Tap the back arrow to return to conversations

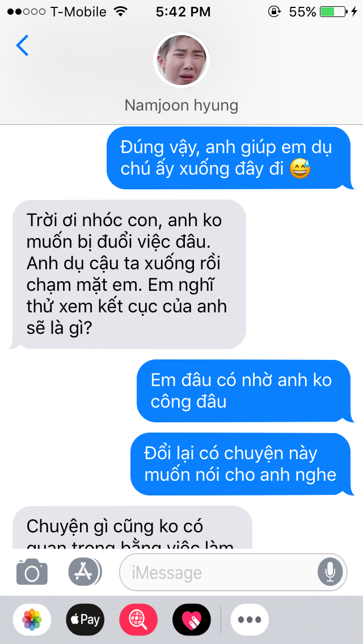[22, 45]
